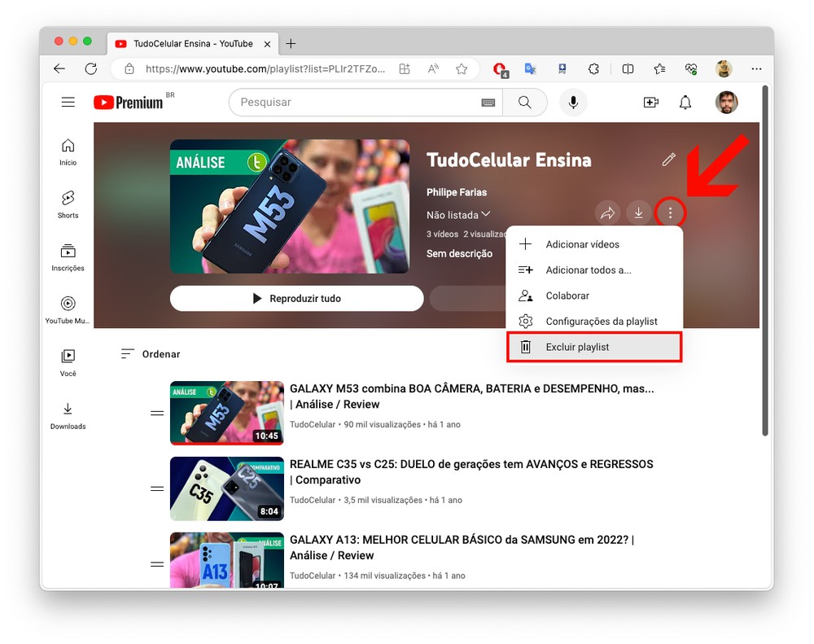
Task: Open the create video icon
Action: click(x=650, y=103)
